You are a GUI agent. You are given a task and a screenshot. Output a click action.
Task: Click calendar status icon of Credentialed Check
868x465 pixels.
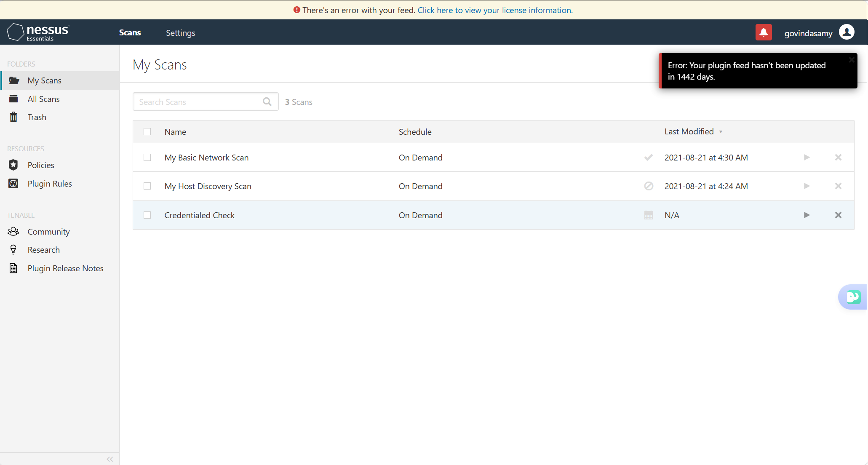pos(649,215)
